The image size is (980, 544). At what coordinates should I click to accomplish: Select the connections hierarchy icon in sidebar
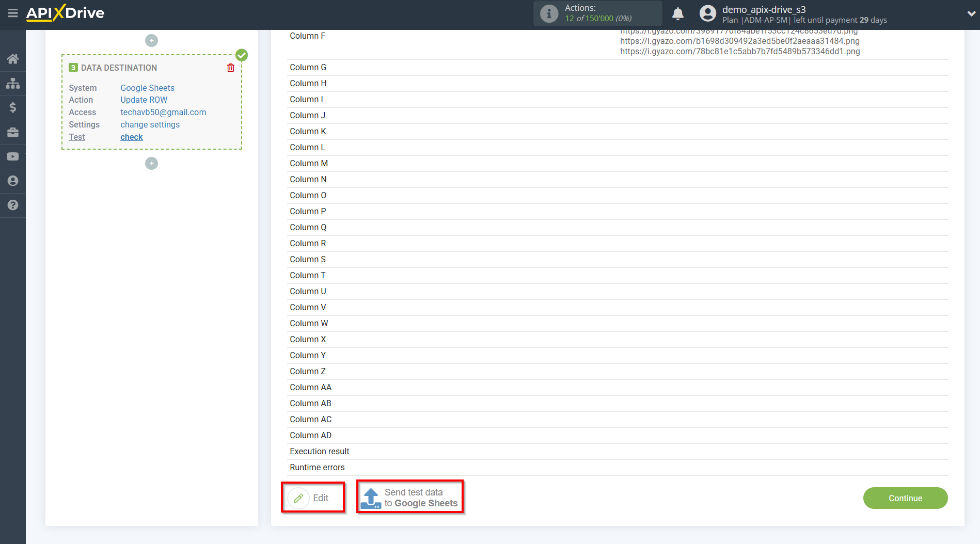[13, 83]
